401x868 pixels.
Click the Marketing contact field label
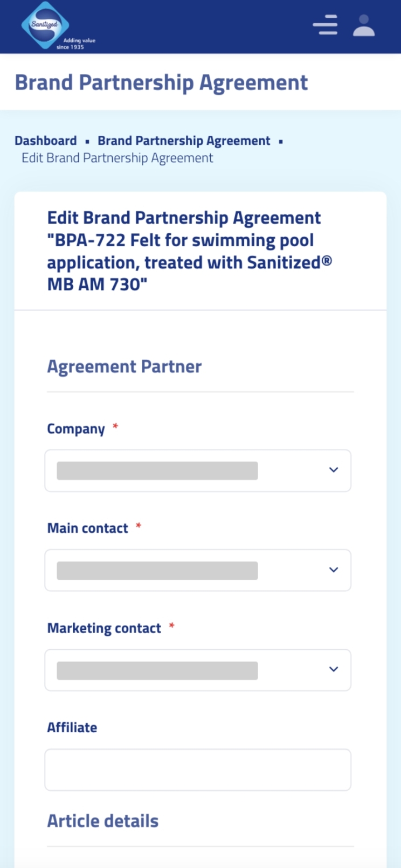pos(104,628)
